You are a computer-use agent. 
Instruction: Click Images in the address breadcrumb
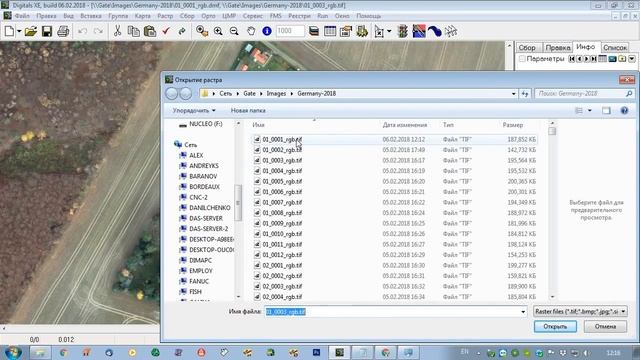tap(276, 93)
